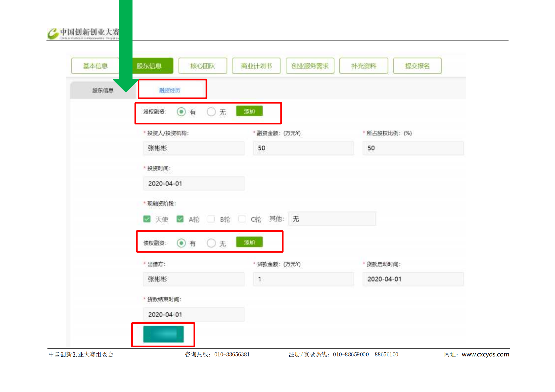Select the 补充资料 tab
555x392 pixels.
click(363, 66)
